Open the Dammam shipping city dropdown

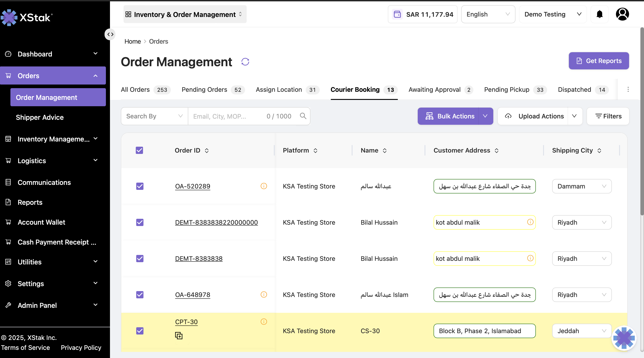582,186
